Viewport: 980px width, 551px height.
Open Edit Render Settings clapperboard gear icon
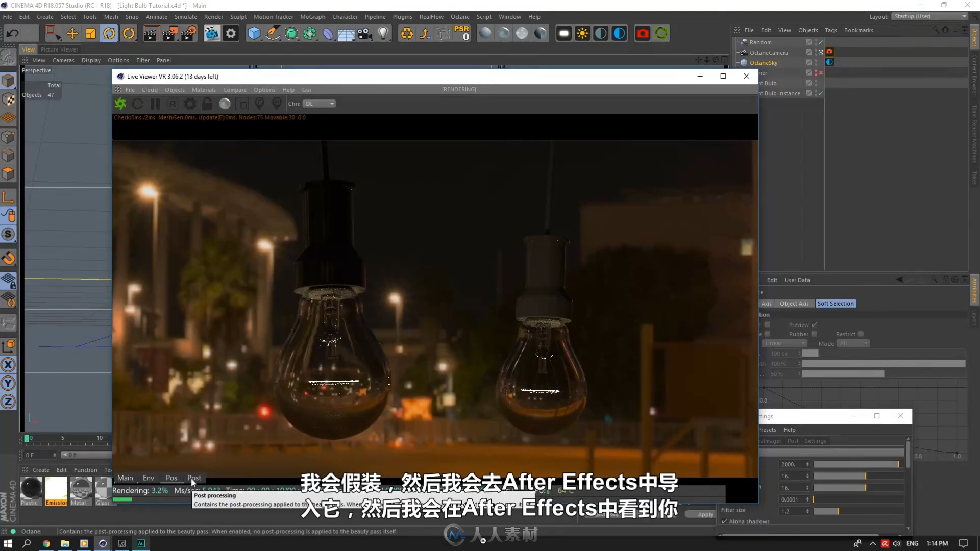pyautogui.click(x=188, y=34)
